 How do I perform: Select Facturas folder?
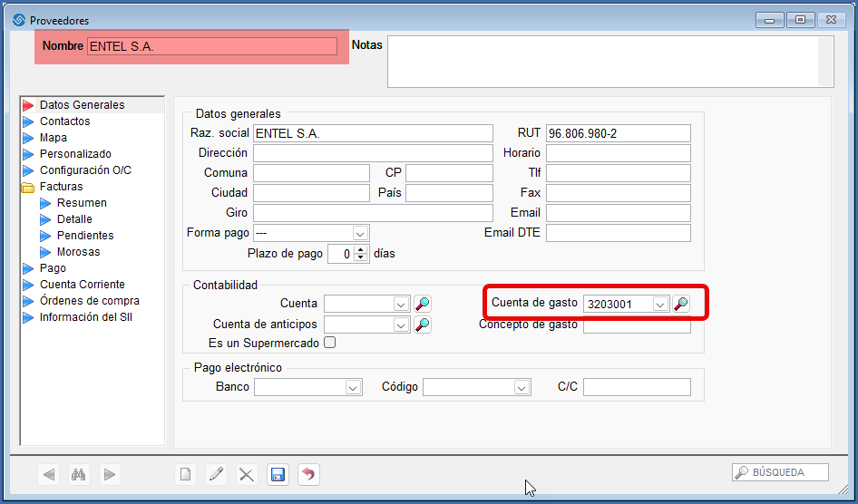(61, 187)
